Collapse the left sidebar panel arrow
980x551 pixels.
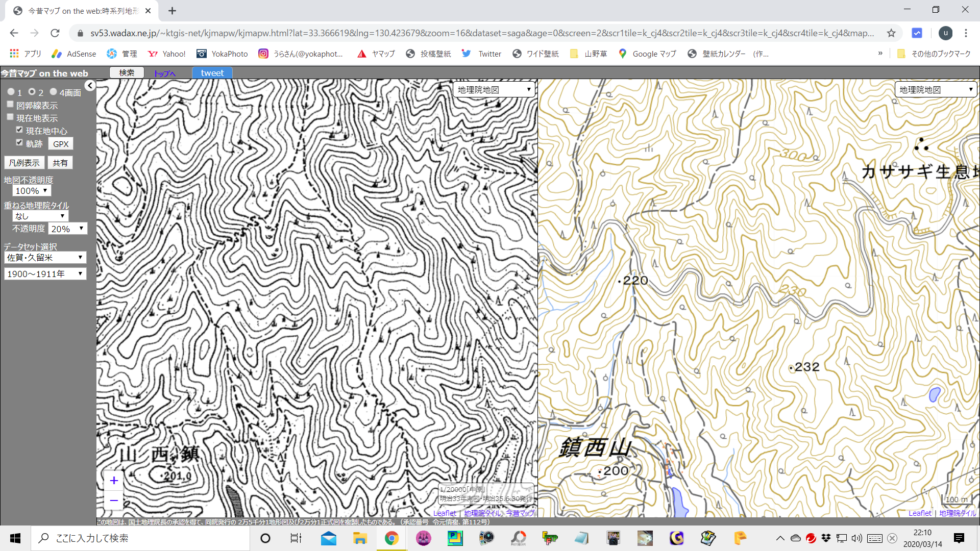click(90, 86)
